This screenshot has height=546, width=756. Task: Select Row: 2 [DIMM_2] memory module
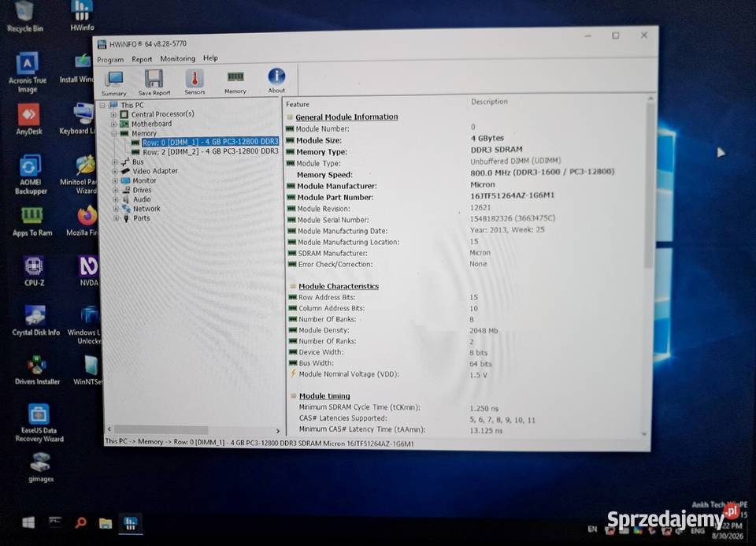point(211,151)
